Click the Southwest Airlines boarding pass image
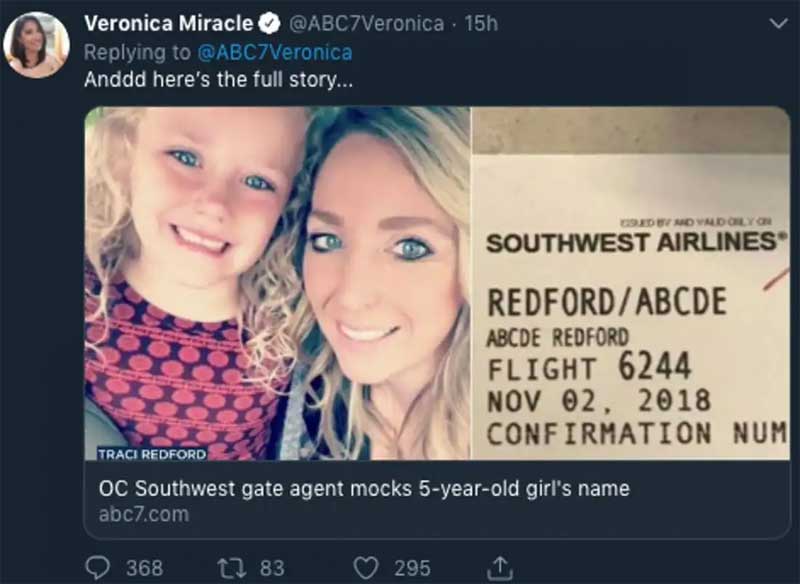Screen dimensions: 800x584 point(630,283)
